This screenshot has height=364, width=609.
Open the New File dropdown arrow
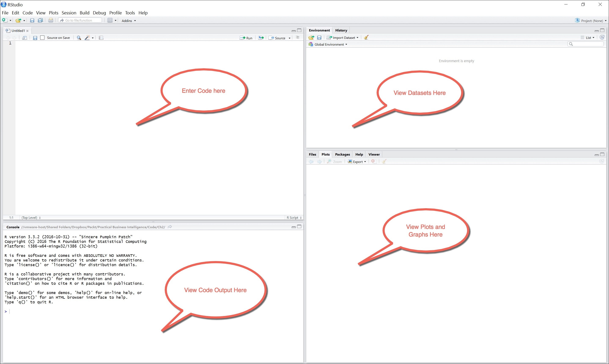(10, 21)
